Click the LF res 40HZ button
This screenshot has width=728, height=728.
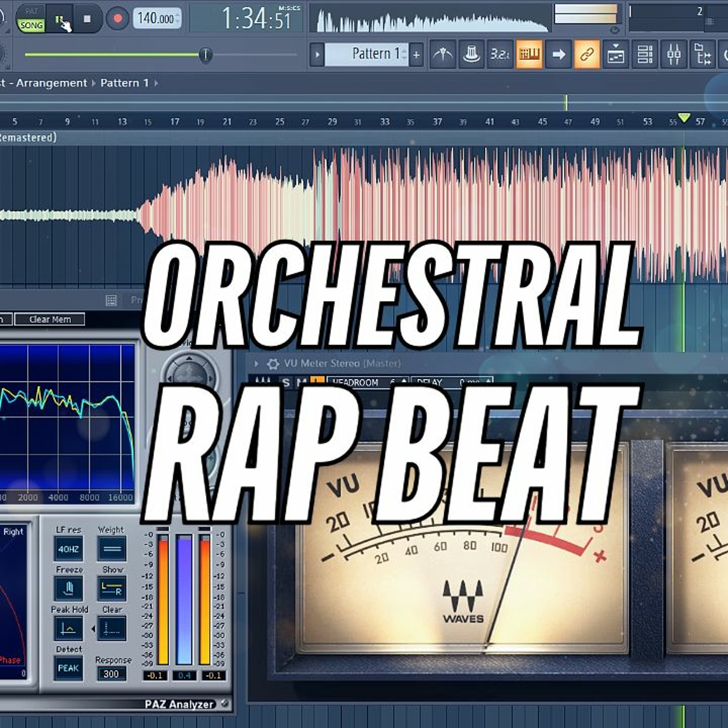coord(68,549)
